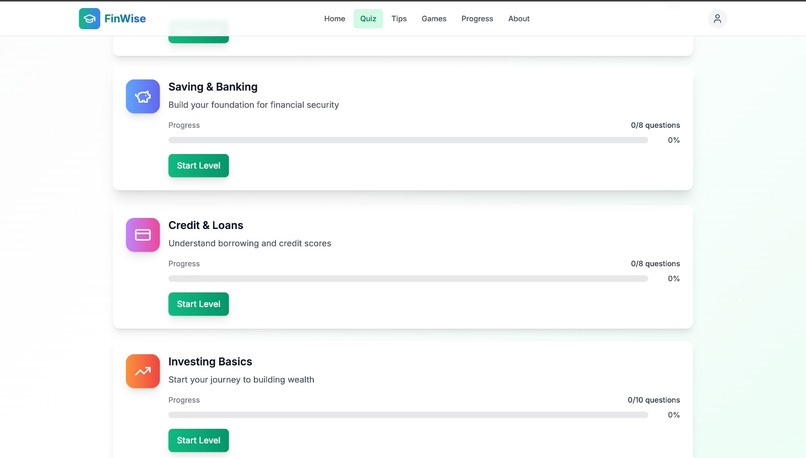
Task: Click 'Understand borrowing and credit scores' text
Action: (x=250, y=243)
